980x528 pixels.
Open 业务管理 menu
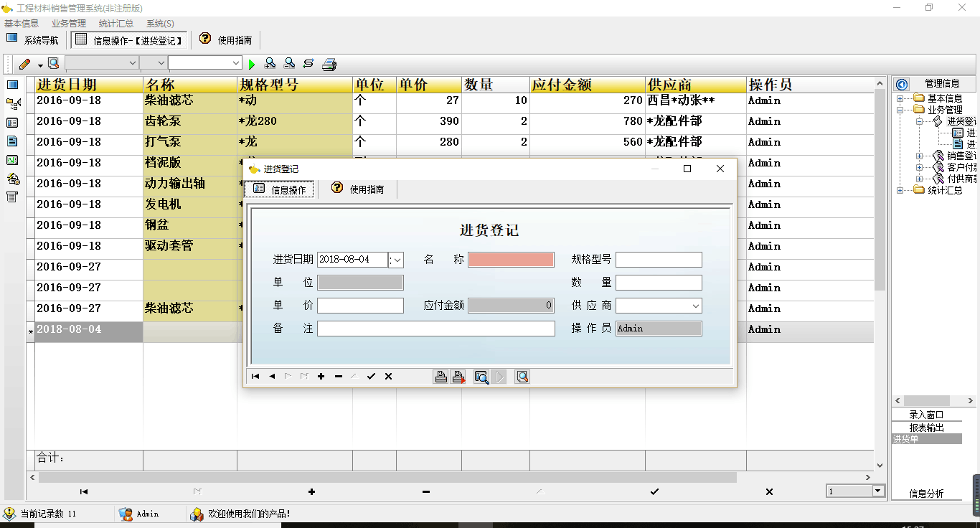(x=69, y=24)
